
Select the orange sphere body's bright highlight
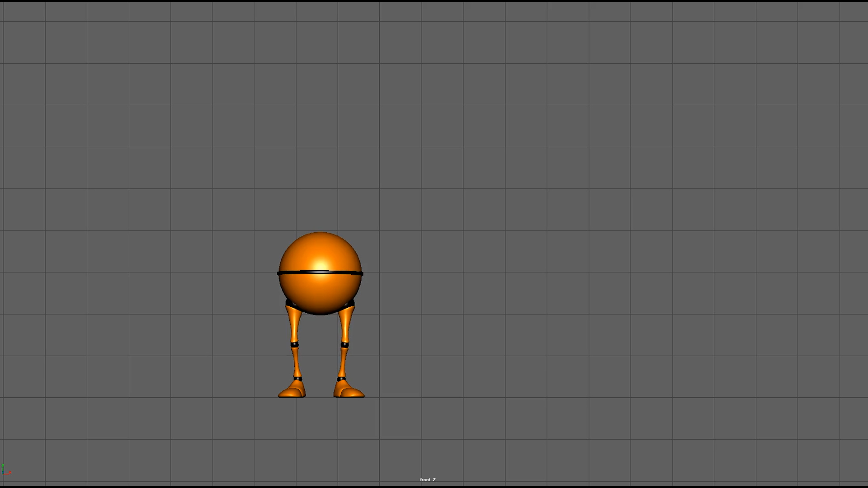[321, 266]
